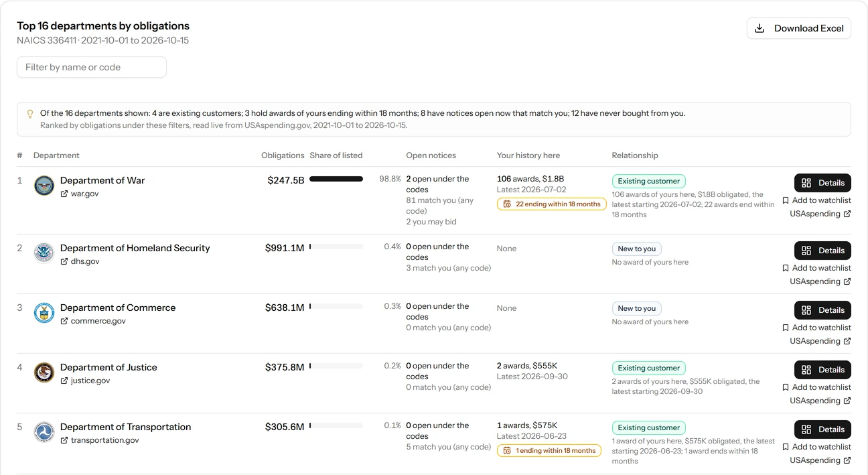Click Existing customer badge in Justice row
Screen dimensions: 868x475
[x=648, y=368]
